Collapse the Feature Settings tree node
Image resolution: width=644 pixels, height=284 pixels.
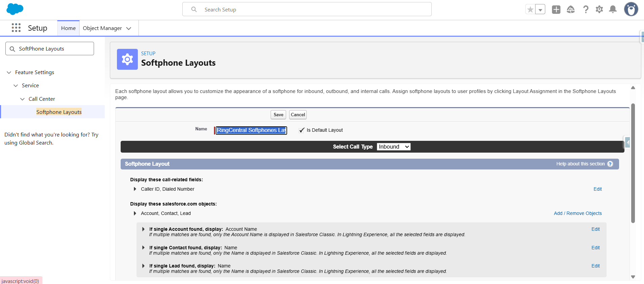click(9, 72)
